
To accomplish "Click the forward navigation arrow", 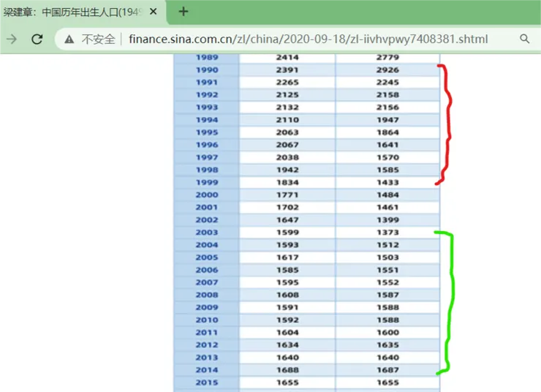I will point(12,39).
